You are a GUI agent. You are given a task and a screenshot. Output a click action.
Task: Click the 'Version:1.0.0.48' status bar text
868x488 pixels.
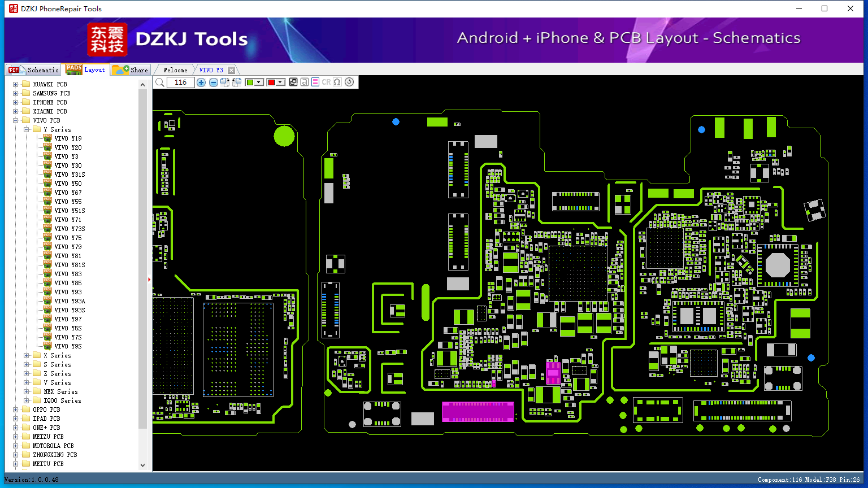point(32,480)
